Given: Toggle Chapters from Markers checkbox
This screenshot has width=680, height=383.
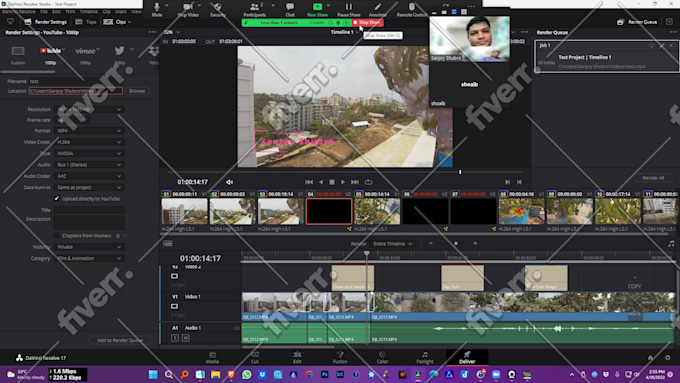Looking at the screenshot, I should click(56, 236).
